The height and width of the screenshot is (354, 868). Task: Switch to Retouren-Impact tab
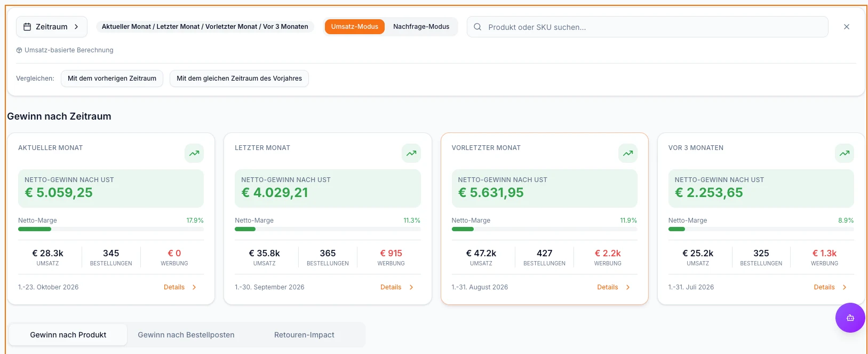(304, 335)
